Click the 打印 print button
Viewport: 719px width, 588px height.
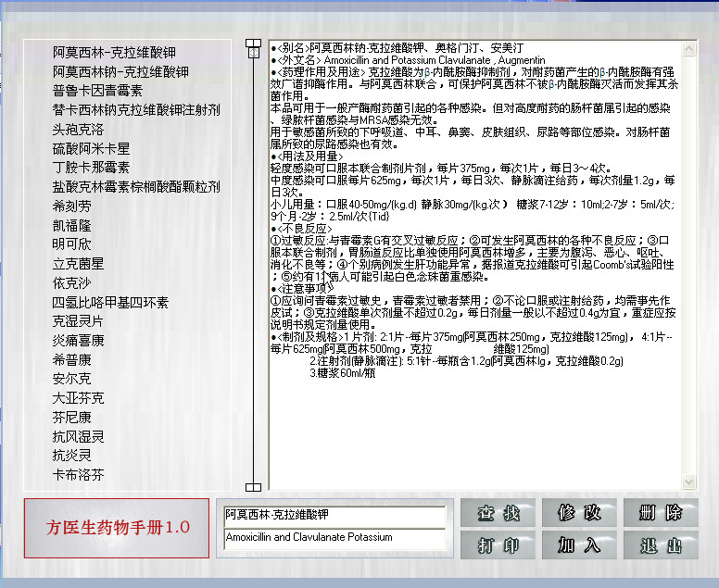(498, 544)
